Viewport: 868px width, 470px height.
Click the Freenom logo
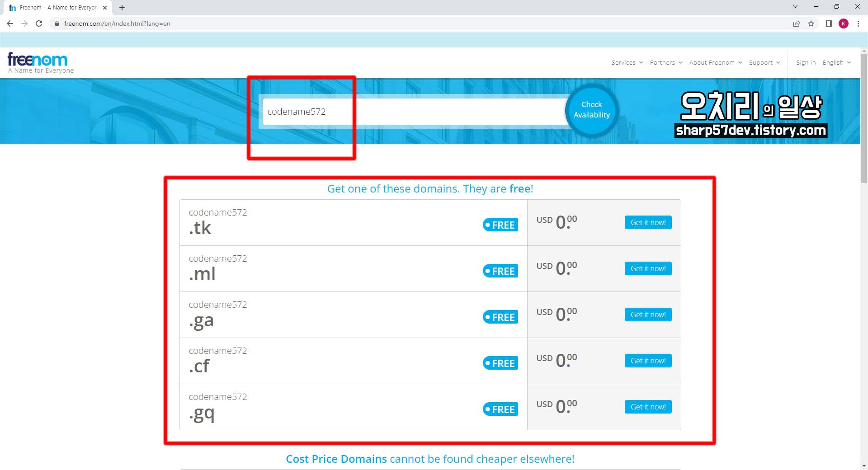[38, 59]
